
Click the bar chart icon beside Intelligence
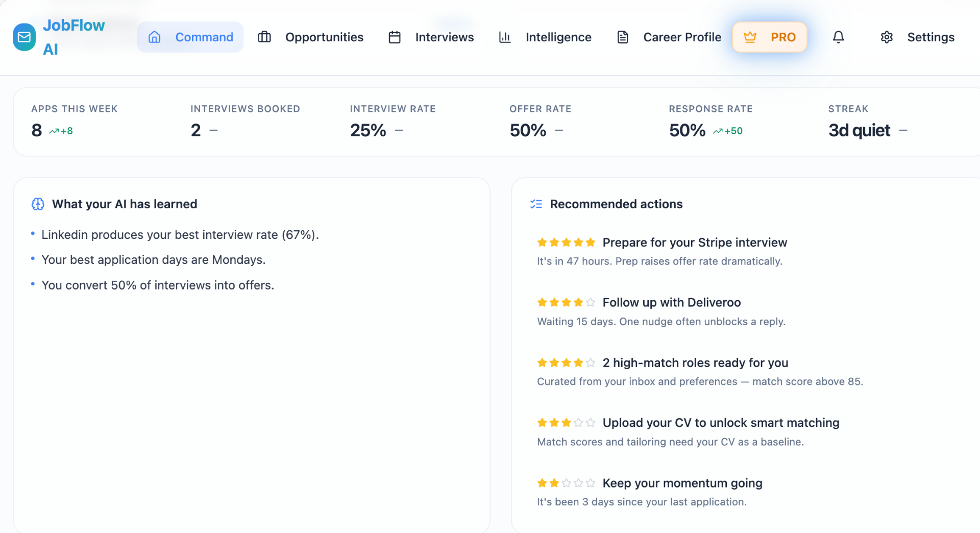(505, 37)
